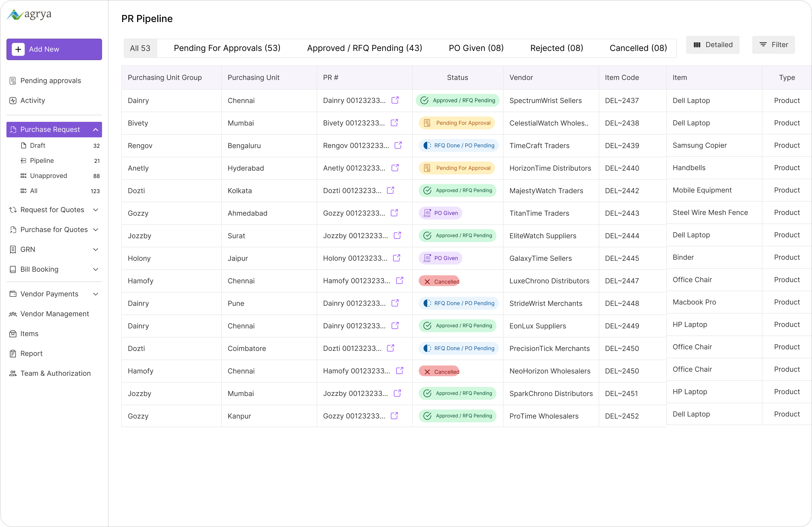The width and height of the screenshot is (812, 527).
Task: Go to Vendor Management in sidebar
Action: pos(54,314)
